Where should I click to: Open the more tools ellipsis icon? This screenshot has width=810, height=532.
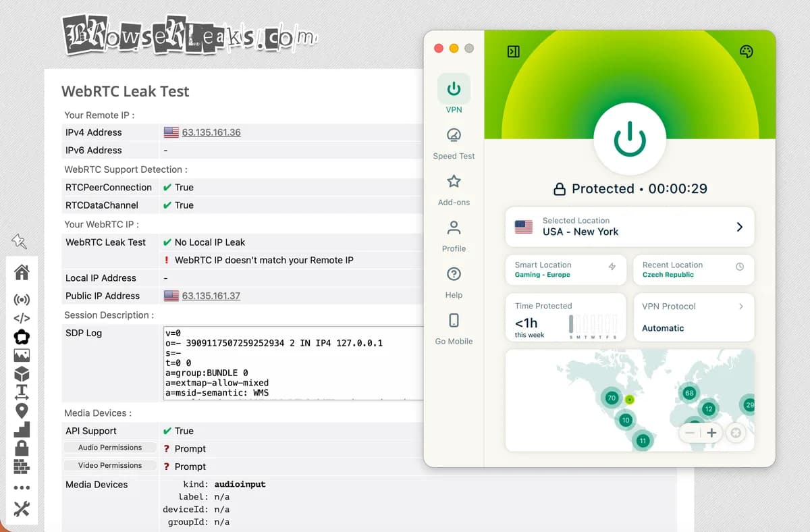tap(22, 487)
